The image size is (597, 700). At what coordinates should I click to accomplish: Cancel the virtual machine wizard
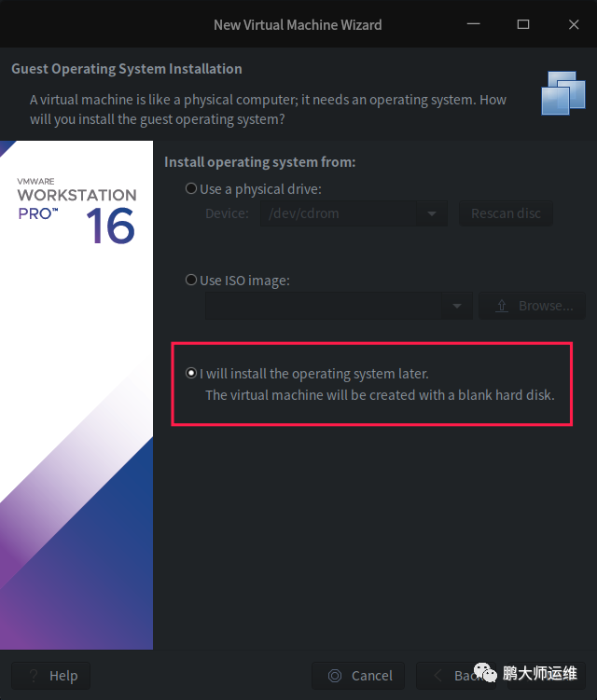click(358, 676)
